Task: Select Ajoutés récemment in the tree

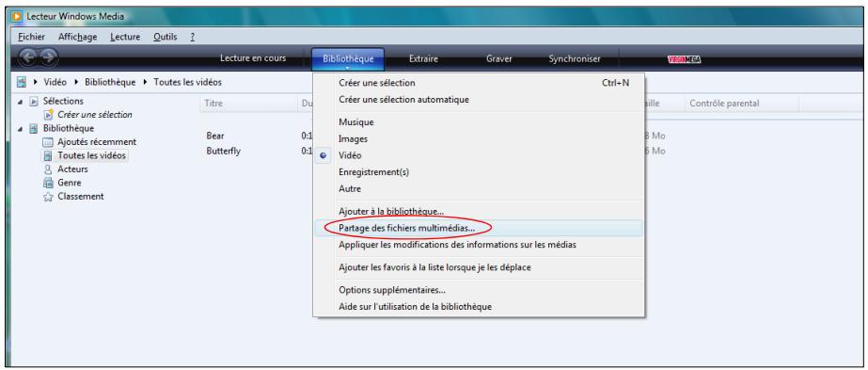Action: click(97, 142)
